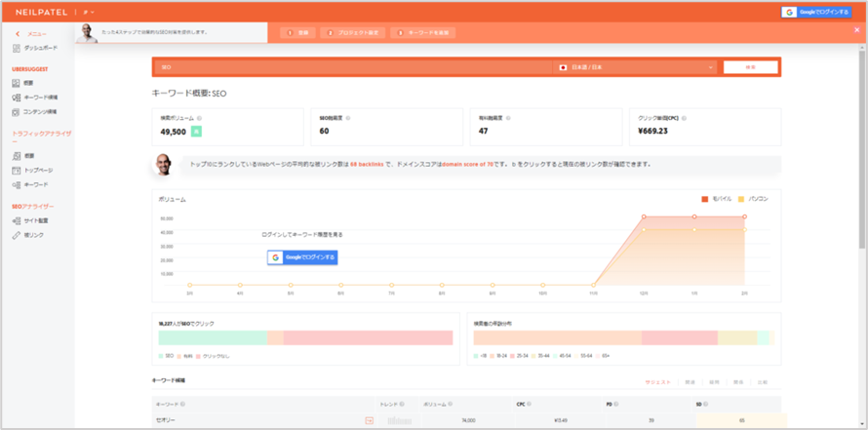Click the Googleでログインする button in header
This screenshot has width=868, height=430.
[x=816, y=12]
